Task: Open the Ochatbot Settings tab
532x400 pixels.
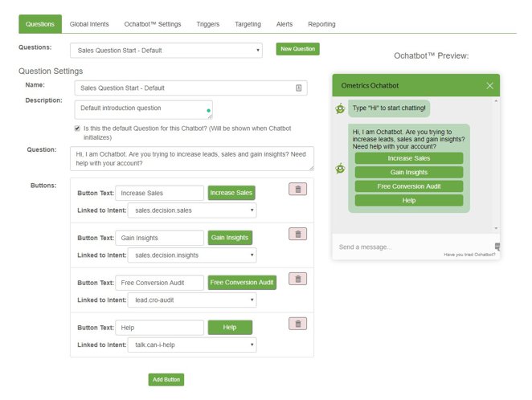Action: (153, 24)
